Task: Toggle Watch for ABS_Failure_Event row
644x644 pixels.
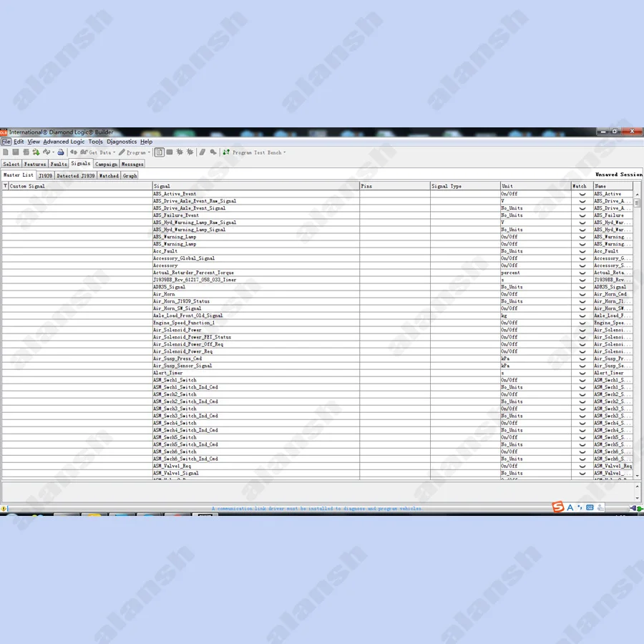Action: coord(582,215)
